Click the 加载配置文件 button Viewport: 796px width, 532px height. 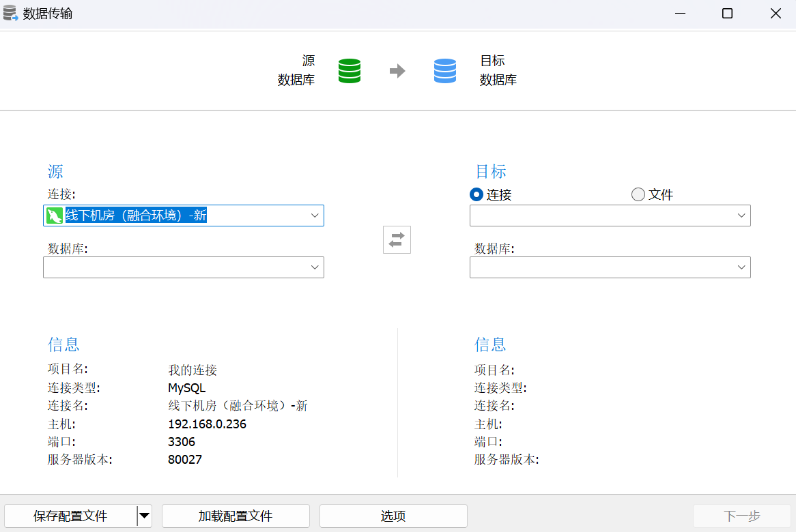[236, 516]
